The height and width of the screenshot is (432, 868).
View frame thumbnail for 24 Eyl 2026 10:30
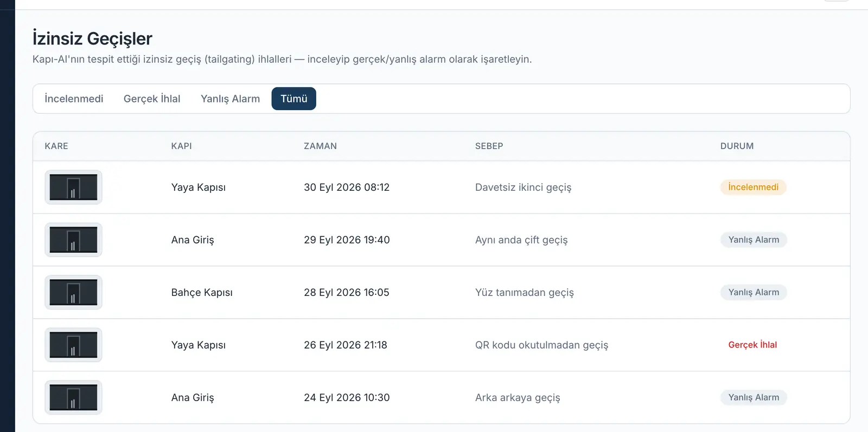coord(73,397)
